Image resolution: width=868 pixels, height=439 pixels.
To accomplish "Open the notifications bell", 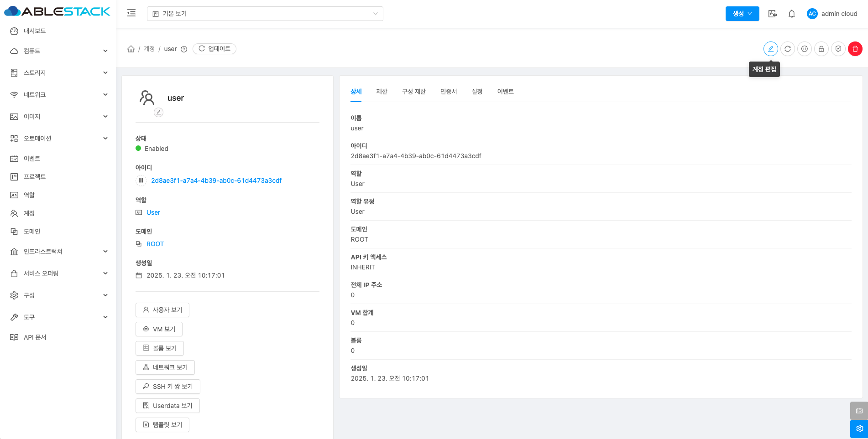I will click(x=791, y=14).
